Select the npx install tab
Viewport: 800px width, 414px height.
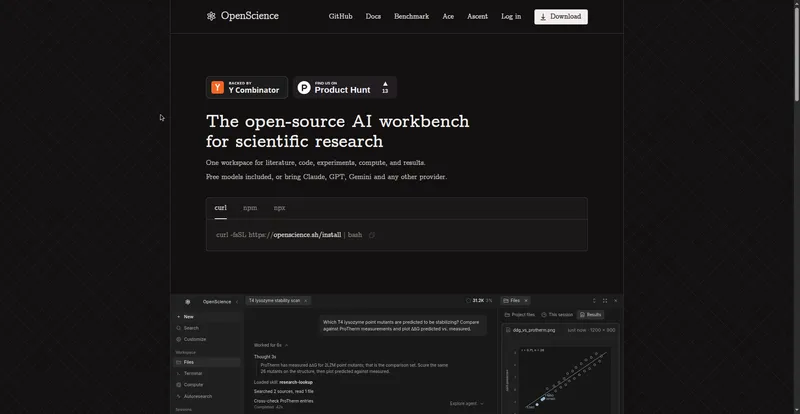click(x=279, y=208)
